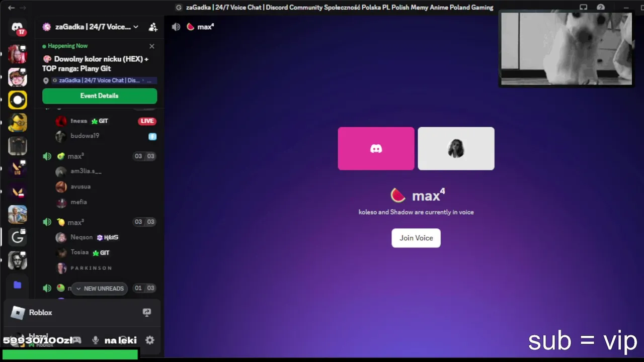Open the red-haired anime avatar server
The width and height of the screenshot is (644, 362).
tap(18, 54)
